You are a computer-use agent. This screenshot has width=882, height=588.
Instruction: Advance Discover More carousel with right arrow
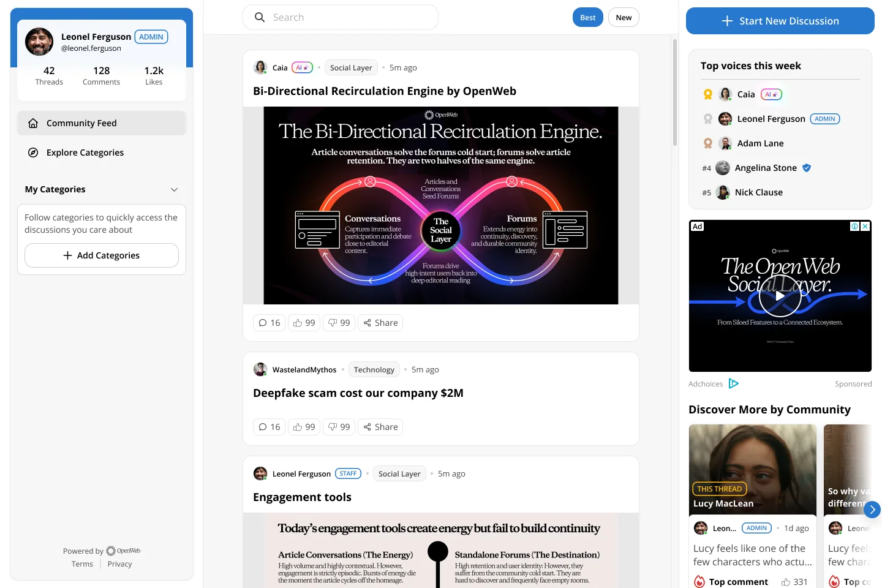(x=872, y=509)
